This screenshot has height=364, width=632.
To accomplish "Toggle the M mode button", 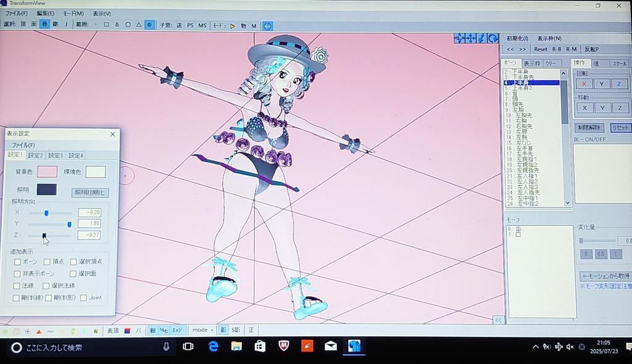I will 254,26.
